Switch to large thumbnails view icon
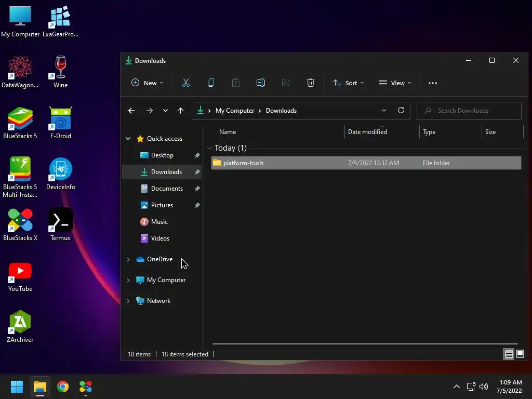Image resolution: width=532 pixels, height=399 pixels. click(520, 354)
